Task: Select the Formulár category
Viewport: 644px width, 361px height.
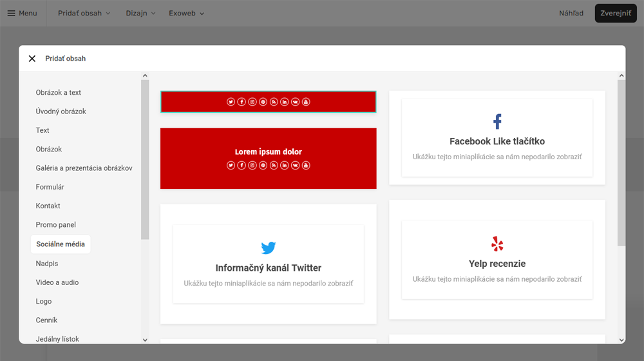Action: coord(50,187)
